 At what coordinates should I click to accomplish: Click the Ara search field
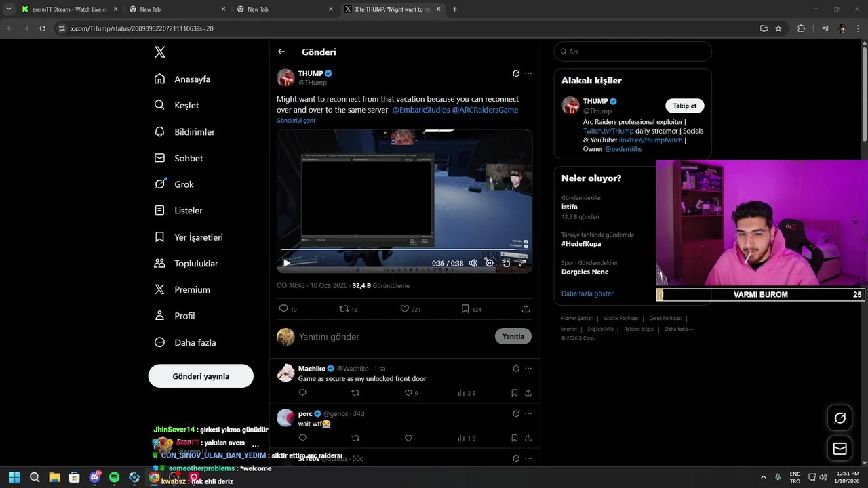633,52
